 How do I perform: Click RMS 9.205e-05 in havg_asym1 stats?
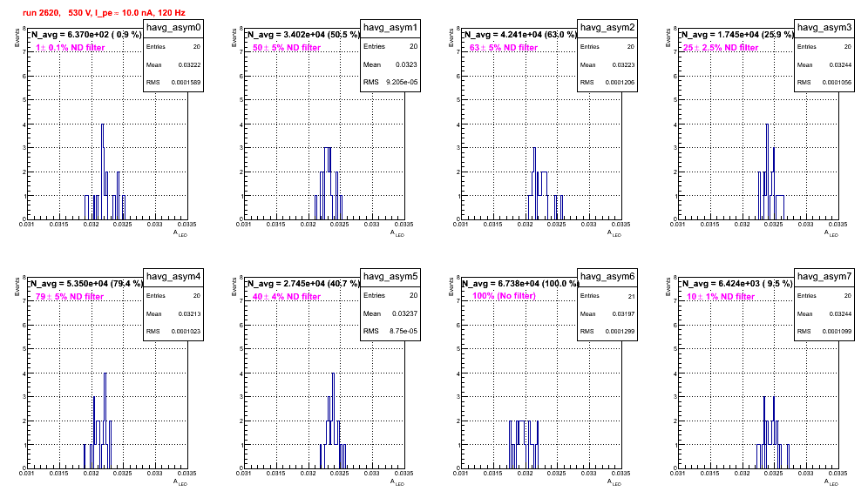[390, 83]
